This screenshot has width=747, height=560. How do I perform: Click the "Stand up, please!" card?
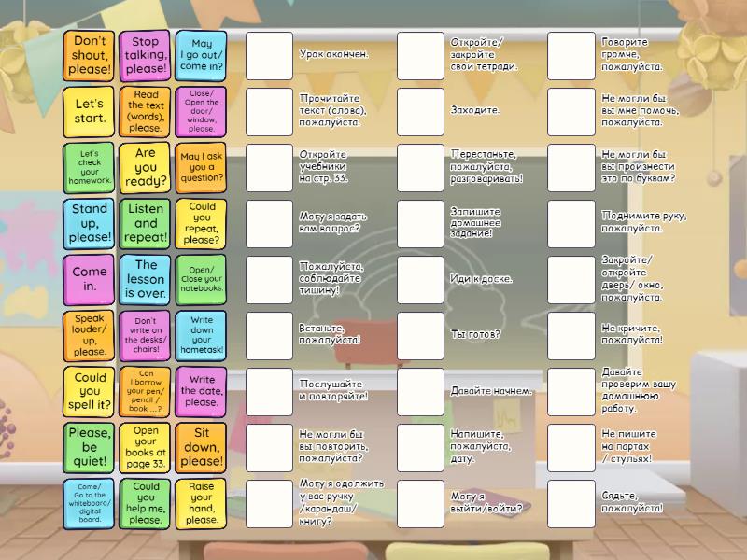click(x=90, y=223)
